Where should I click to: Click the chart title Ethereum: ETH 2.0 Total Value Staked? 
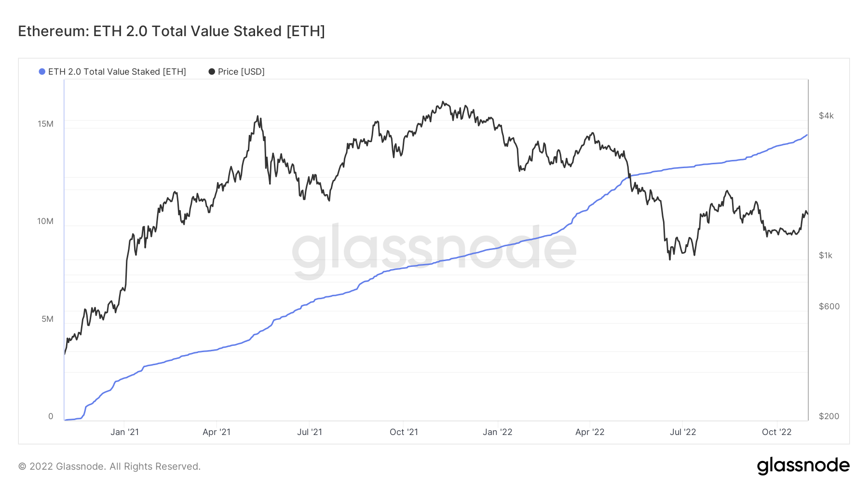pyautogui.click(x=172, y=31)
